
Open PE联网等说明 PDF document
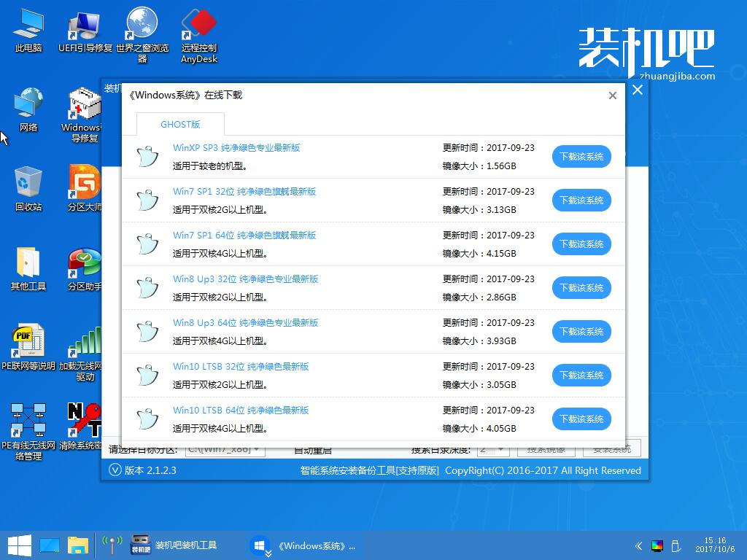(28, 348)
